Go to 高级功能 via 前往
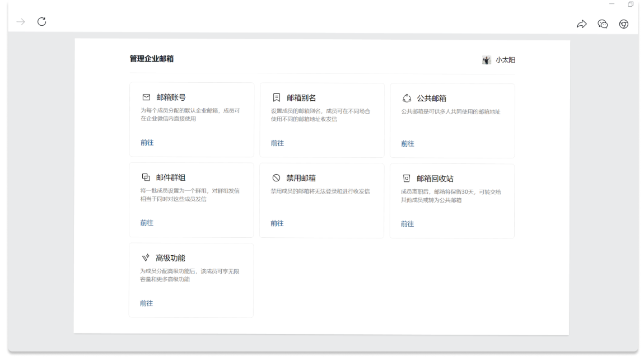Image resolution: width=644 pixels, height=361 pixels. [x=146, y=303]
